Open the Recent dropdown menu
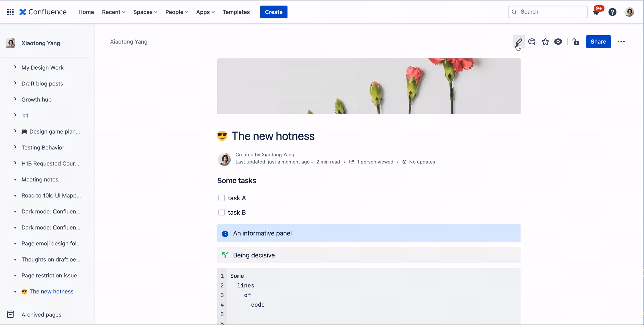Screen dimensions: 644x325 coord(113,12)
